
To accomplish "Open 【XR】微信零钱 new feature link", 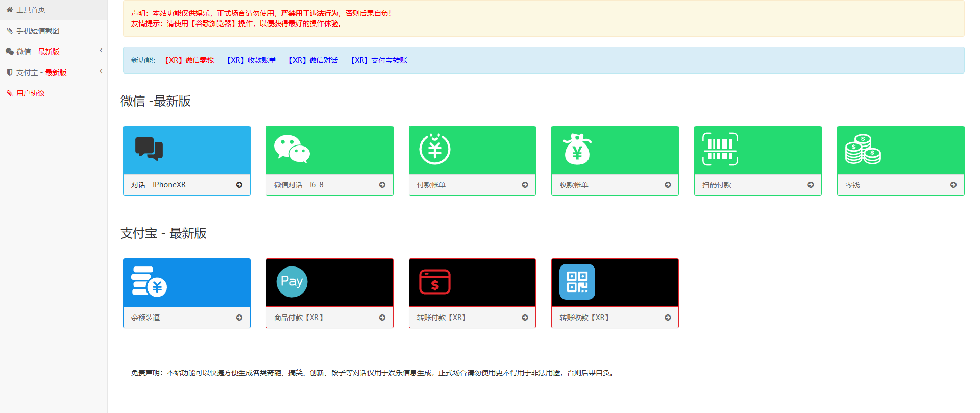I will tap(188, 60).
